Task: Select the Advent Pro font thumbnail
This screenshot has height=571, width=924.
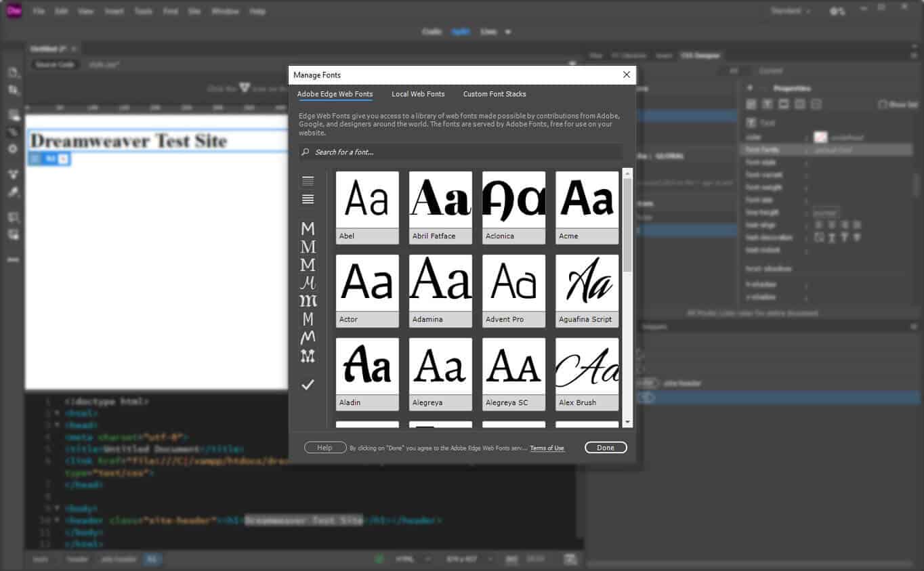Action: click(x=513, y=291)
